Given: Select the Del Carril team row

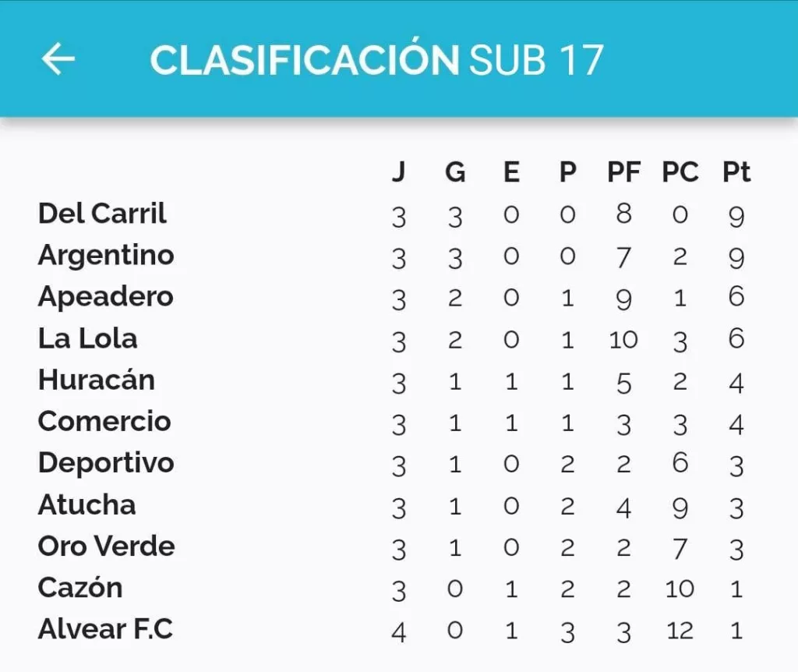Looking at the screenshot, I should (x=392, y=215).
